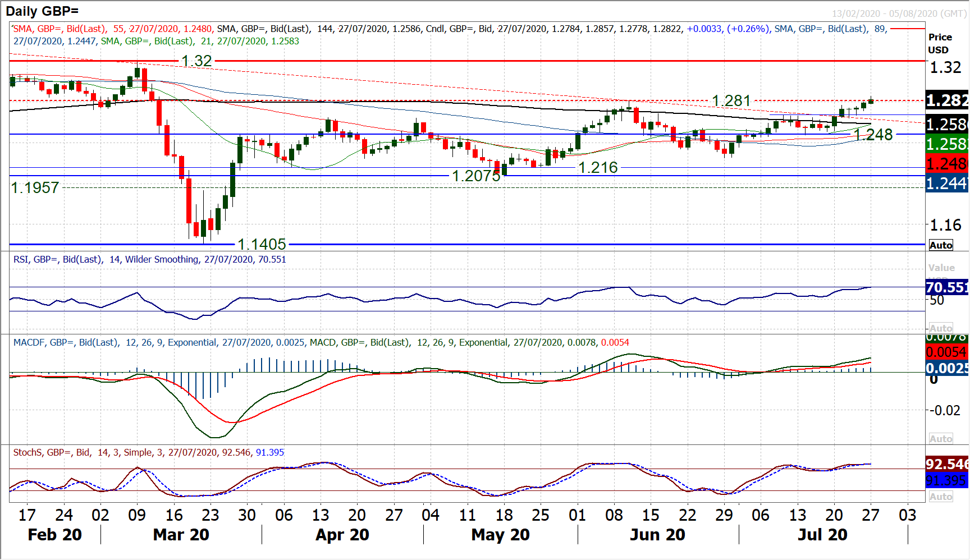Click the Price USD axis header
The image size is (970, 560).
point(940,43)
